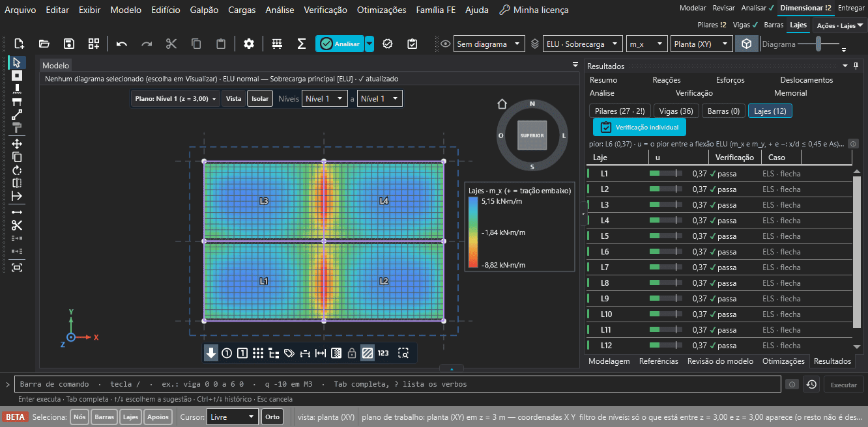Click the clipboard check icon in top toolbar
This screenshot has height=427, width=868.
412,44
